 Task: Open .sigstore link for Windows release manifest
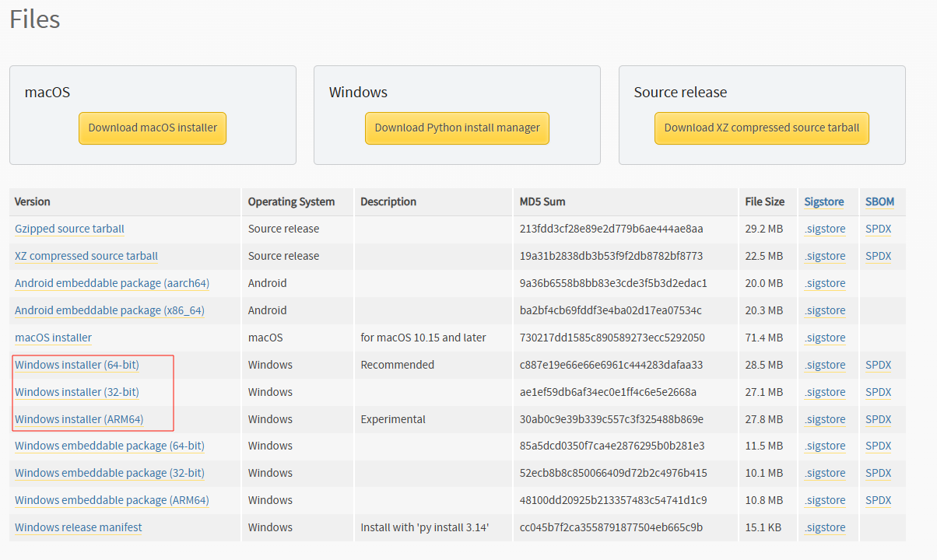825,527
